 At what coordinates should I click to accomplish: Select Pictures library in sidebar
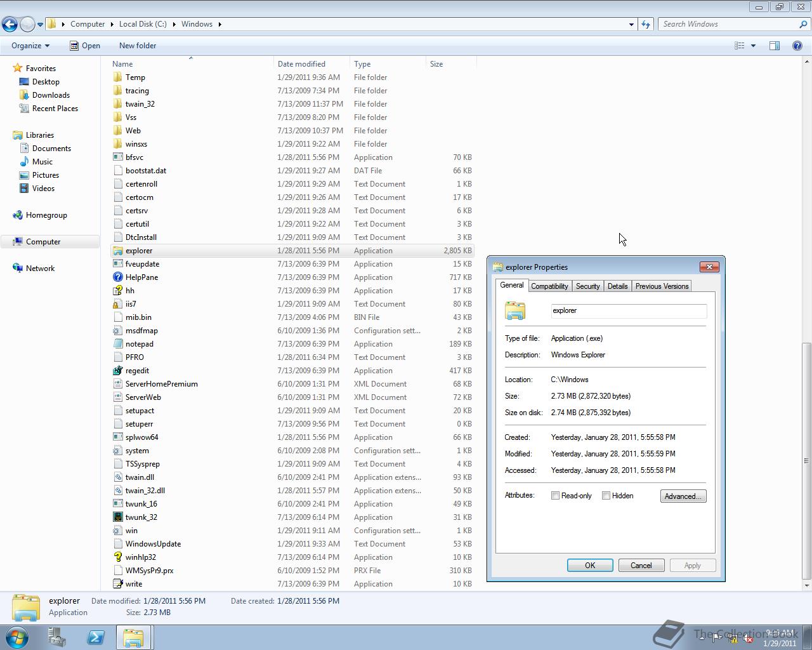46,175
